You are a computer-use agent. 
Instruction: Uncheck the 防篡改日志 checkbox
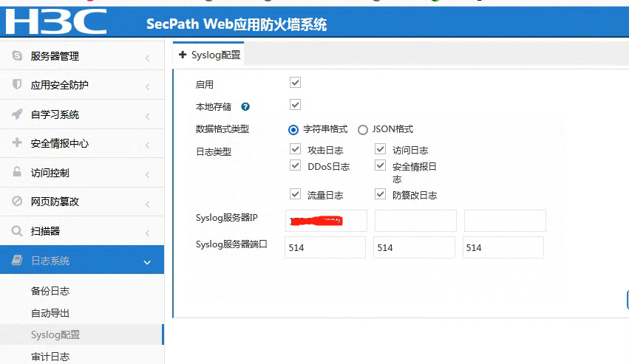(381, 194)
